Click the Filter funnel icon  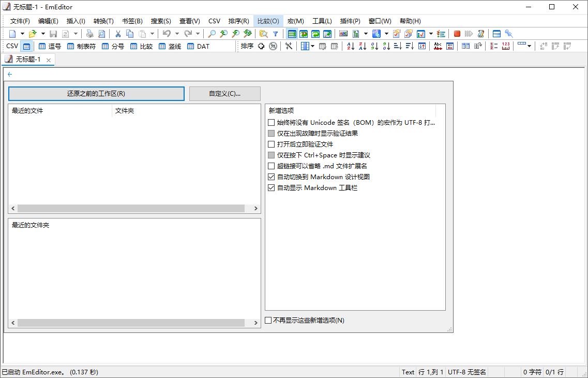point(275,34)
